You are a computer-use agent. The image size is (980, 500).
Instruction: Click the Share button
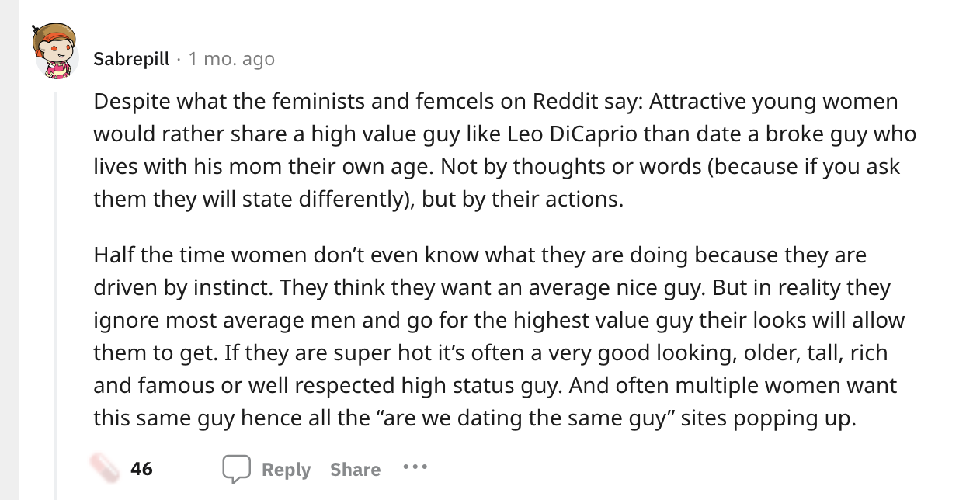(355, 469)
